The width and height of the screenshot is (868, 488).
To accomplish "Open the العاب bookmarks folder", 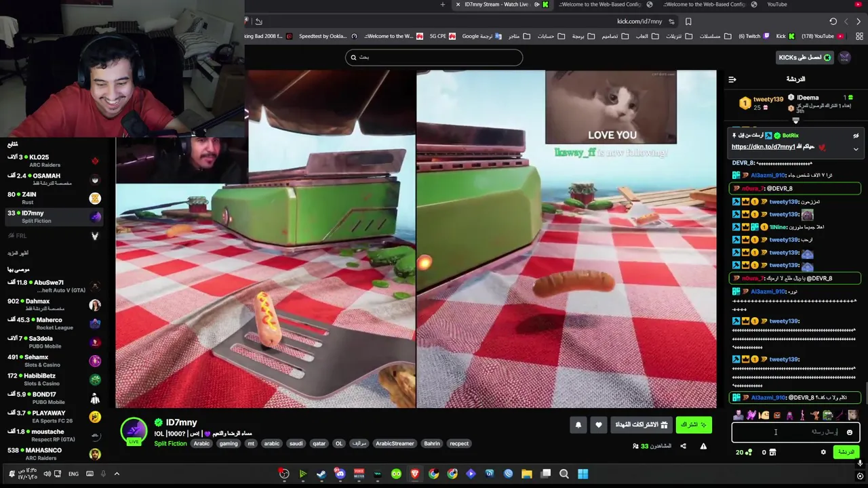I will (x=646, y=36).
